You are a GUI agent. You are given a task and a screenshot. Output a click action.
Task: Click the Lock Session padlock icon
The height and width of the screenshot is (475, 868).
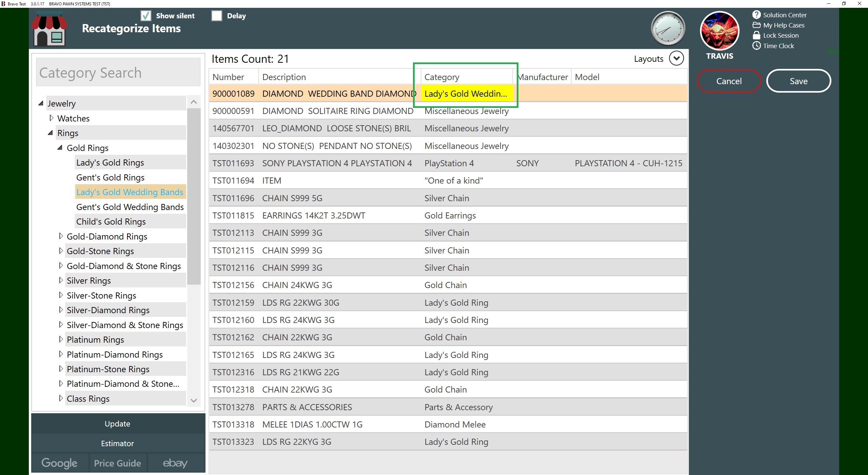coord(756,35)
